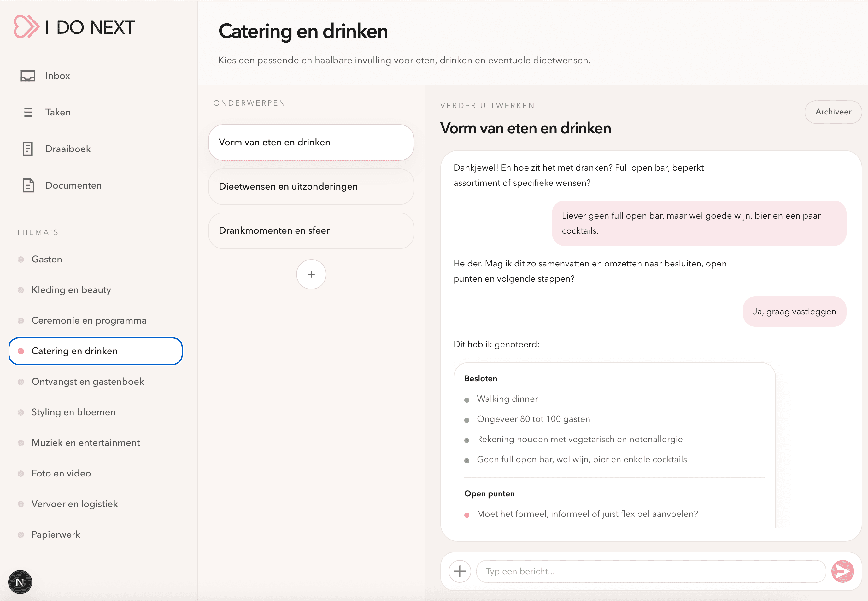Open the Muziek en entertainment theme
Viewport: 868px width, 601px height.
tap(85, 442)
